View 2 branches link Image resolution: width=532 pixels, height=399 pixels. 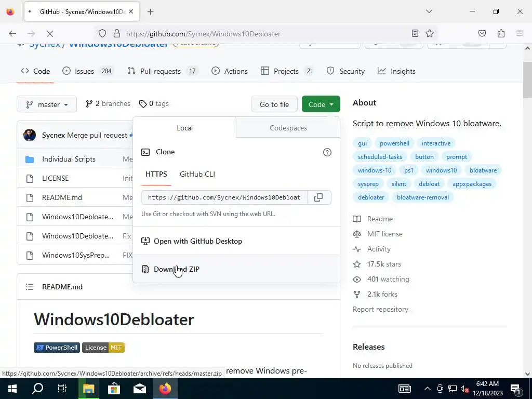[108, 104]
